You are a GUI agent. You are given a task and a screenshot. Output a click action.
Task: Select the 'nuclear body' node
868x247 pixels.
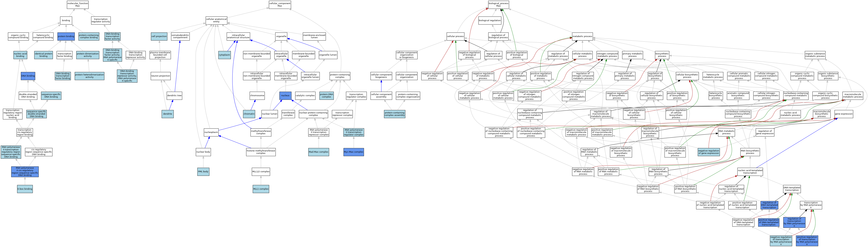click(x=203, y=152)
